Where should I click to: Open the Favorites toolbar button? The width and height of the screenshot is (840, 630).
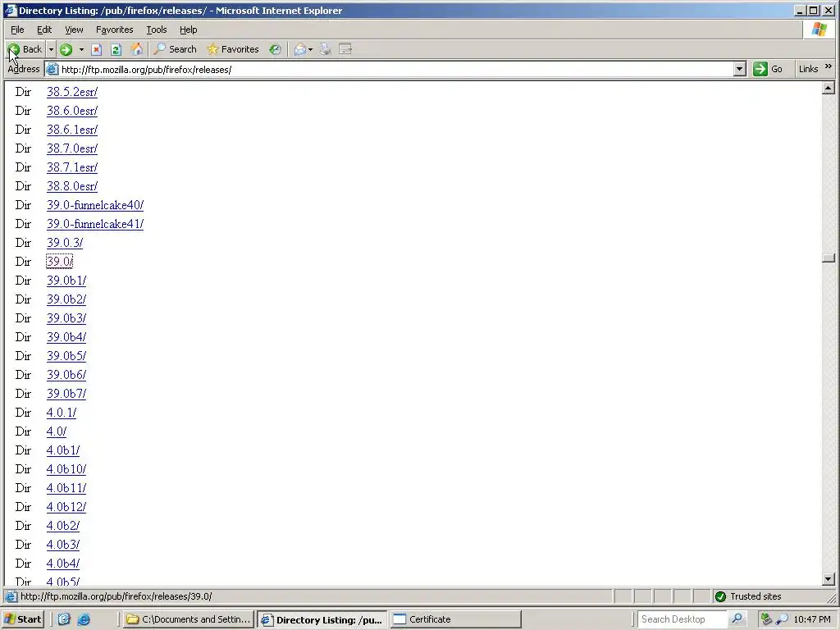[x=232, y=49]
